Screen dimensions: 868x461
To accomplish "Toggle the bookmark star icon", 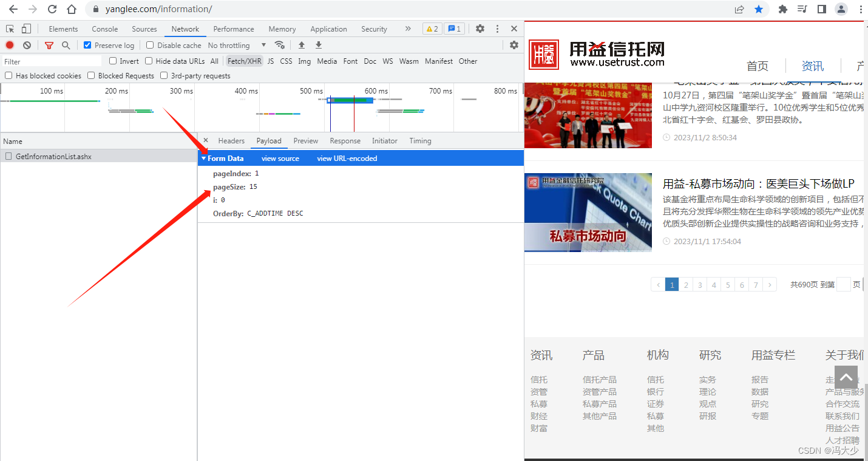I will [759, 9].
